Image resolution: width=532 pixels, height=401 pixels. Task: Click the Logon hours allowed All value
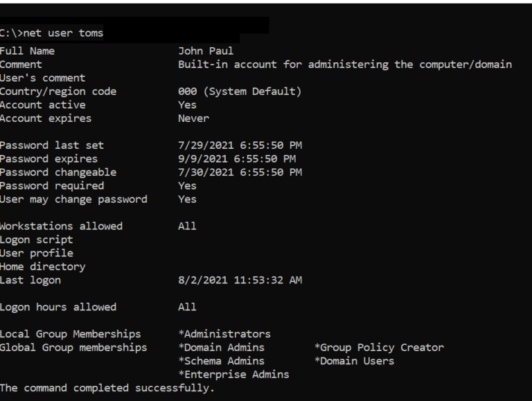187,307
